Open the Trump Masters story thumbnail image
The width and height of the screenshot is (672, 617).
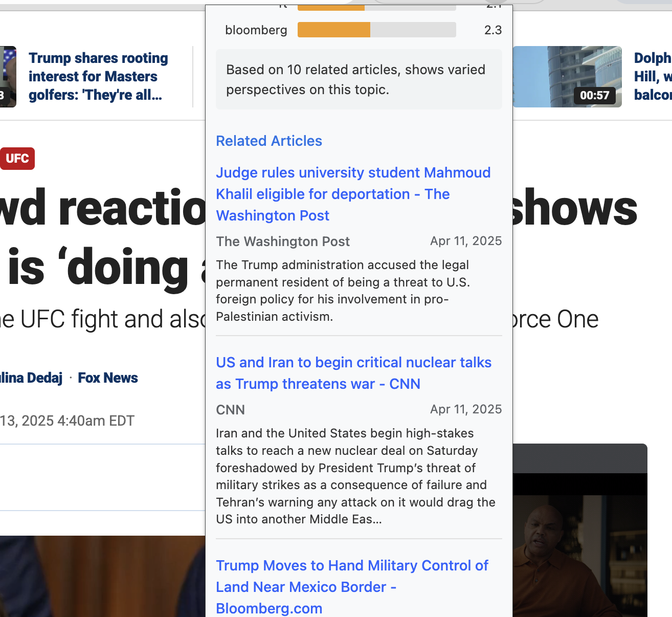pos(8,77)
